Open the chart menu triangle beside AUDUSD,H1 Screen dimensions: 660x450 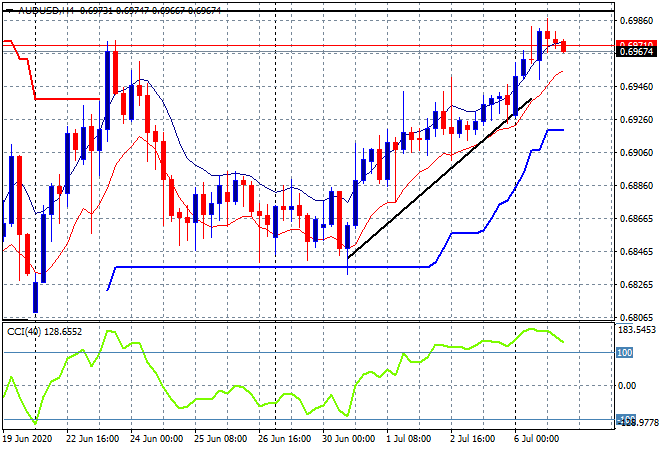pyautogui.click(x=10, y=11)
